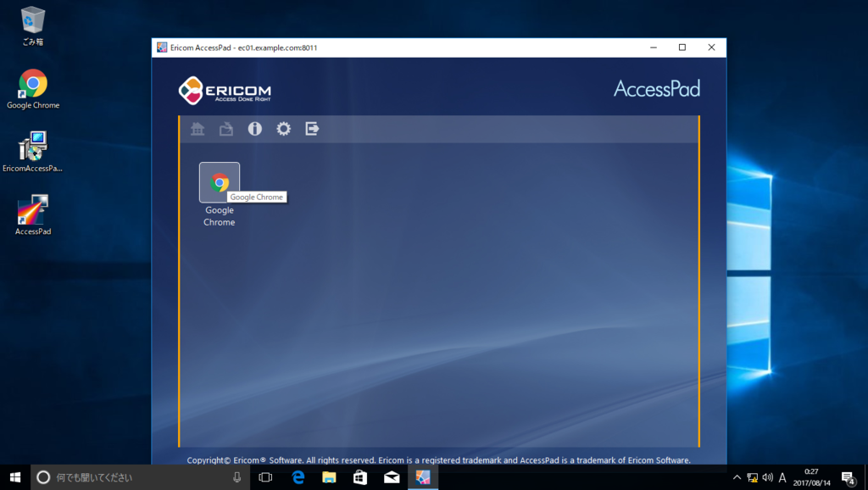Open the Action Center notifications icon
This screenshot has width=868, height=490.
click(x=848, y=477)
